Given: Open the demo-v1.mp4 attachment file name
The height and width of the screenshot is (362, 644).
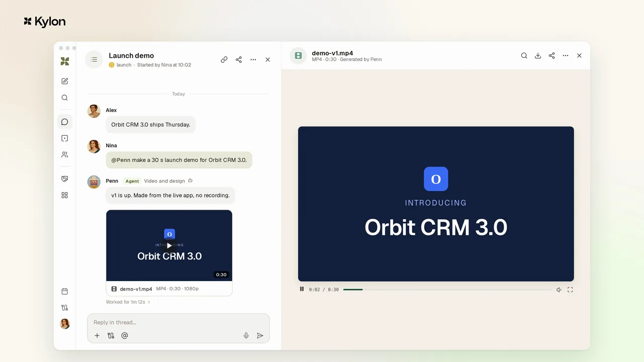Looking at the screenshot, I should [136, 289].
